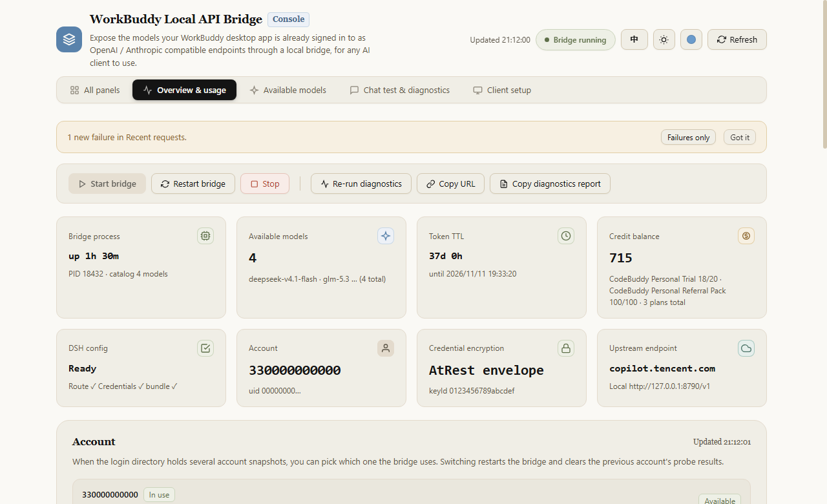Select the Overview & usage tab
This screenshot has width=827, height=504.
click(x=184, y=90)
